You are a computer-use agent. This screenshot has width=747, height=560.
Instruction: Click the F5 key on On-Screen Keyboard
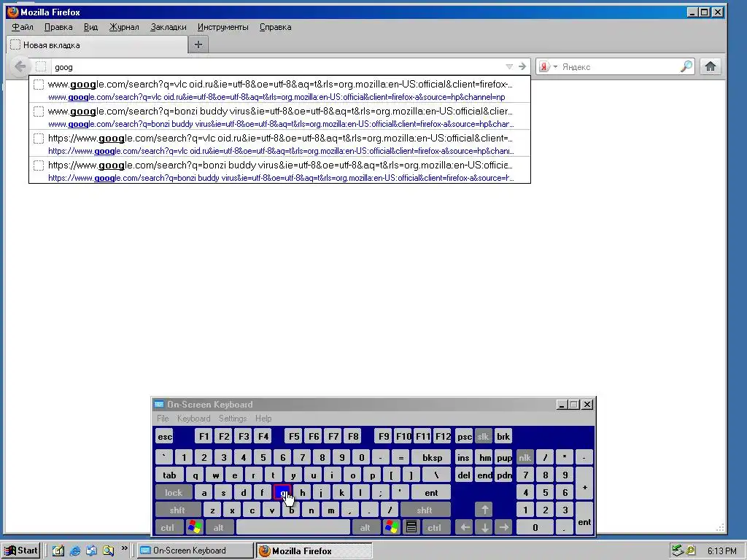point(294,436)
